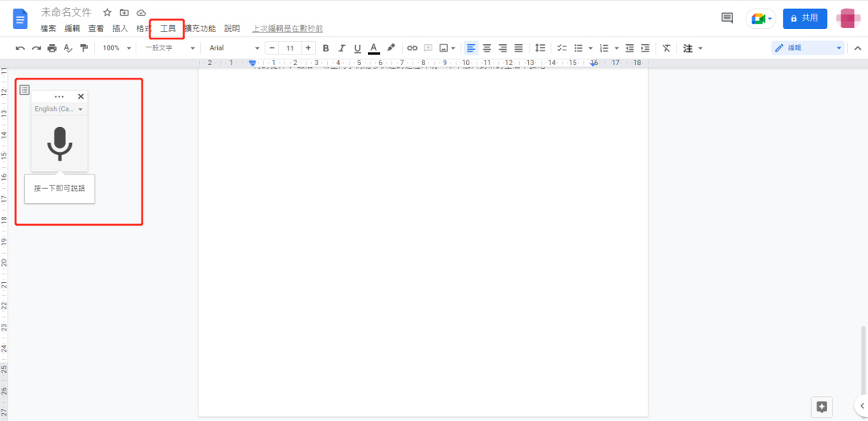Screen dimensions: 868x421
Task: Show document outline icon at left
Action: point(25,90)
